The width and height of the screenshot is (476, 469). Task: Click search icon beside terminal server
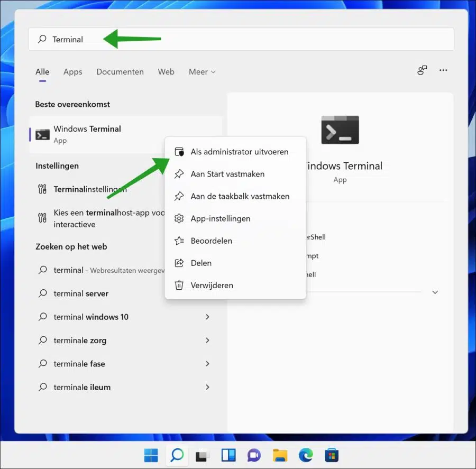(x=43, y=293)
